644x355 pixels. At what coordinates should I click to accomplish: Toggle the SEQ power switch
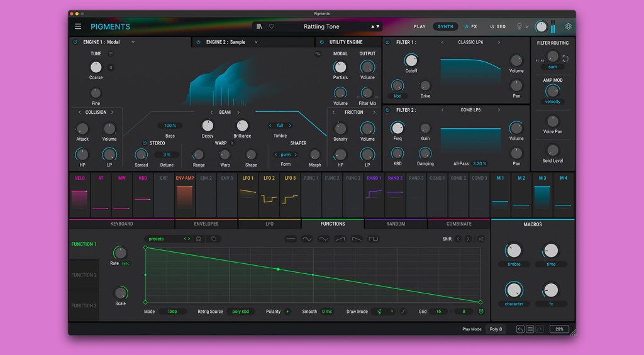click(x=492, y=26)
